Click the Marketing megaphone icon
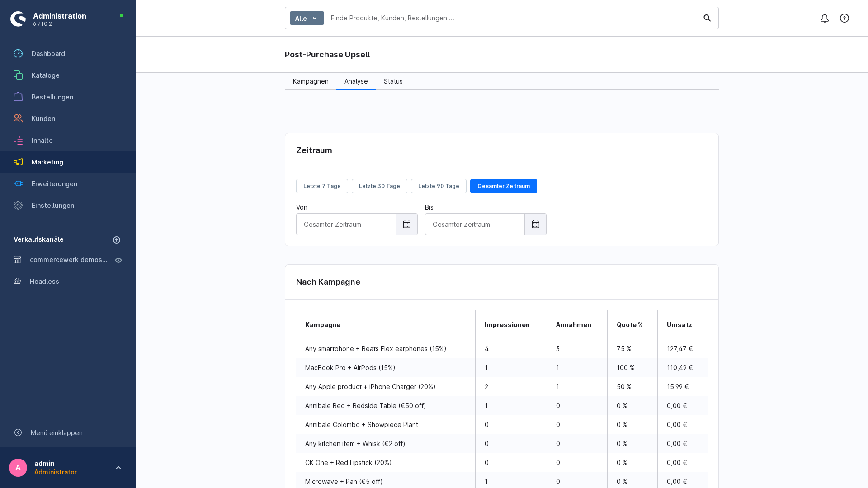 click(18, 162)
